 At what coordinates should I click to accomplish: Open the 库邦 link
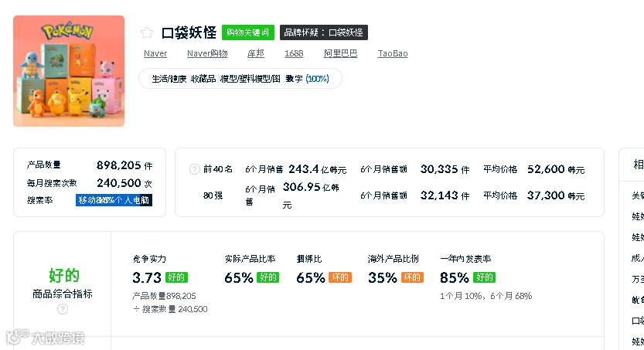(256, 53)
